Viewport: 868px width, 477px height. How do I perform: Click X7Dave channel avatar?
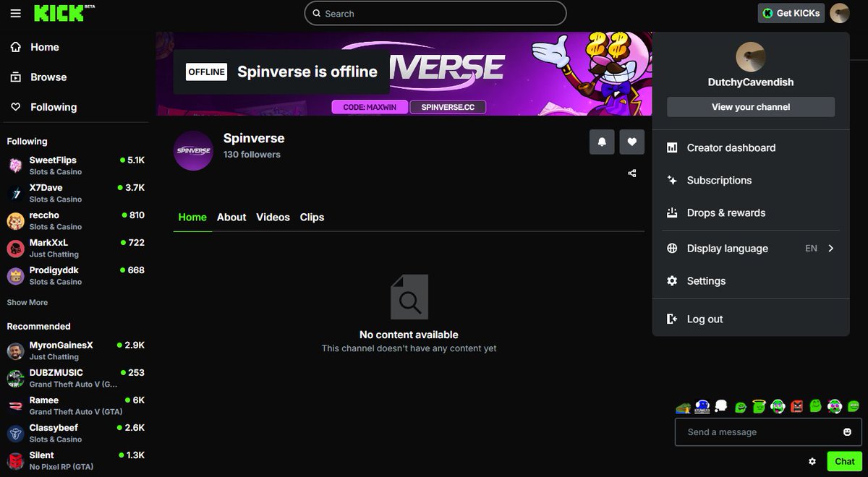pyautogui.click(x=15, y=193)
